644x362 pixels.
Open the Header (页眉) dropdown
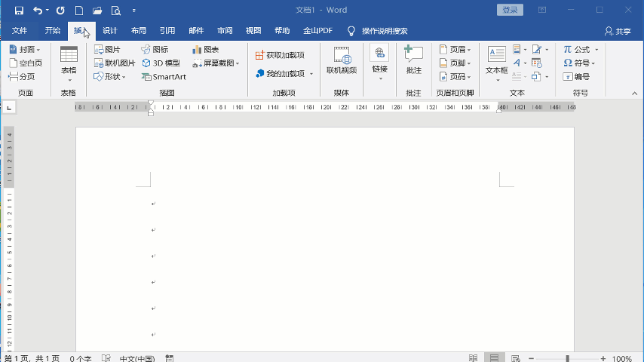coord(455,49)
